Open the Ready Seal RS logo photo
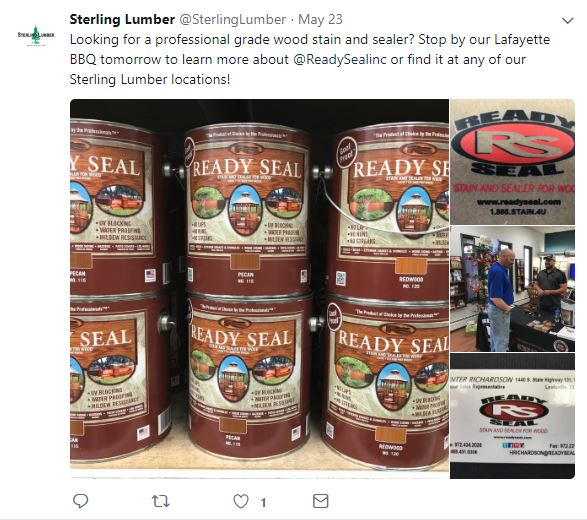The image size is (587, 520). click(x=512, y=162)
